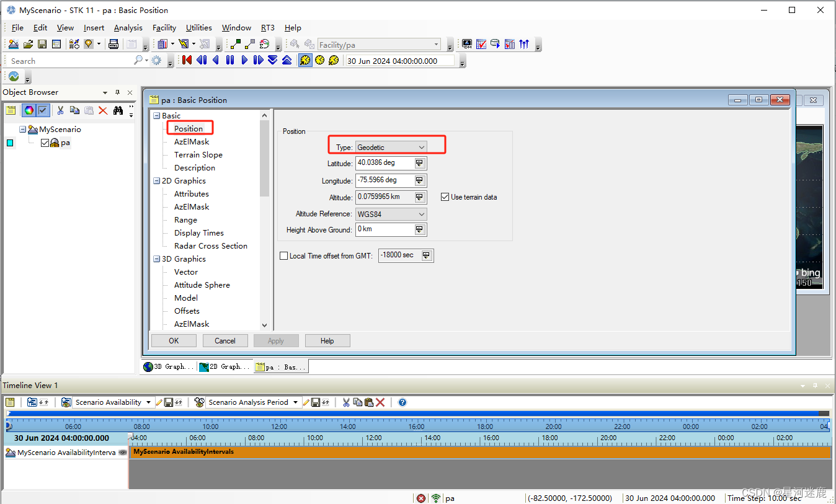The height and width of the screenshot is (504, 836).
Task: Switch to the 2D Graphics window tab
Action: (225, 367)
